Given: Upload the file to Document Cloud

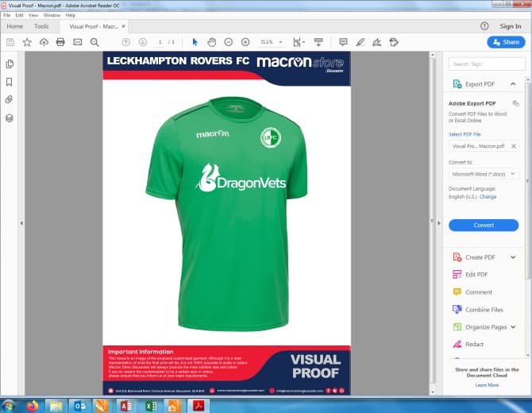Looking at the screenshot, I should pyautogui.click(x=44, y=42).
